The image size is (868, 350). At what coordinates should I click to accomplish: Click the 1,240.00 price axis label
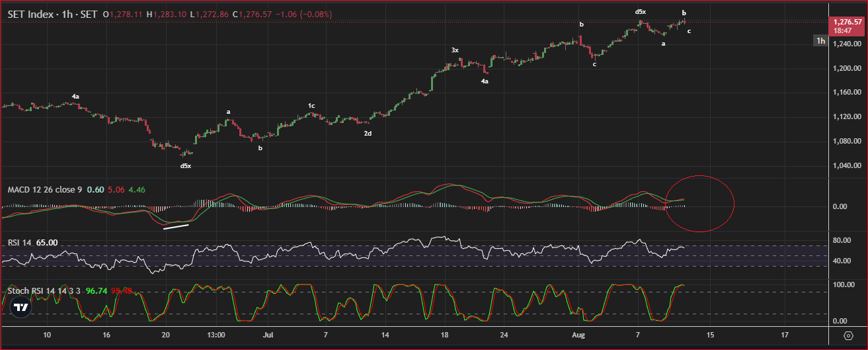(847, 44)
